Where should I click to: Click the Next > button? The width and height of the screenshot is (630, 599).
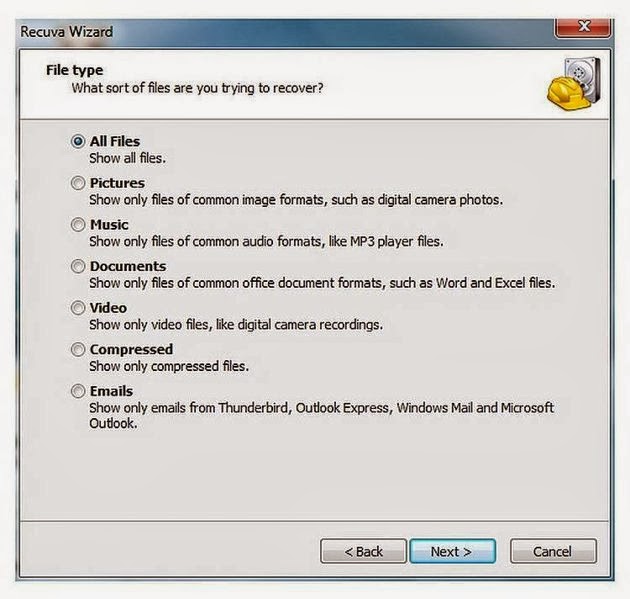point(452,551)
